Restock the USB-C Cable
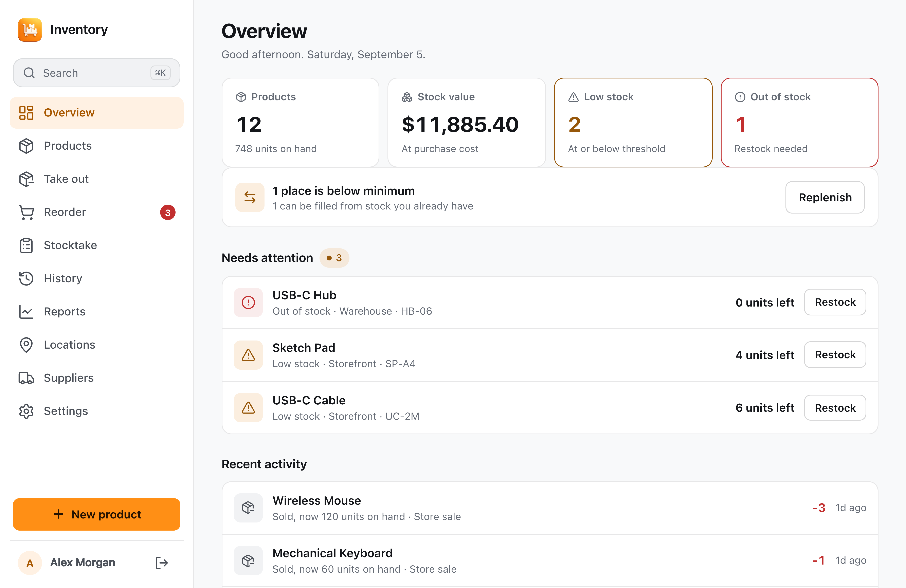906x588 pixels. (835, 408)
